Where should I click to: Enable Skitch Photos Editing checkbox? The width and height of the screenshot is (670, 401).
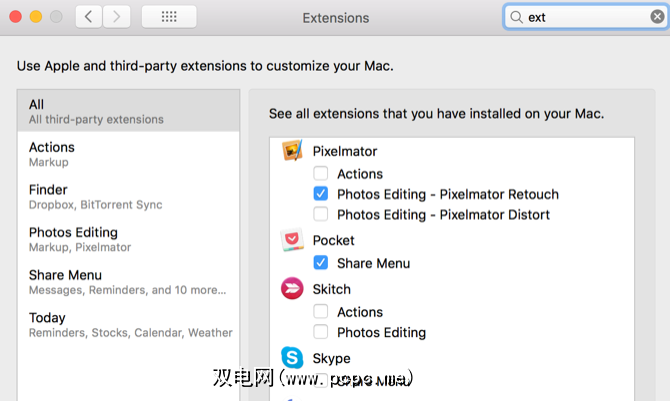click(x=321, y=332)
